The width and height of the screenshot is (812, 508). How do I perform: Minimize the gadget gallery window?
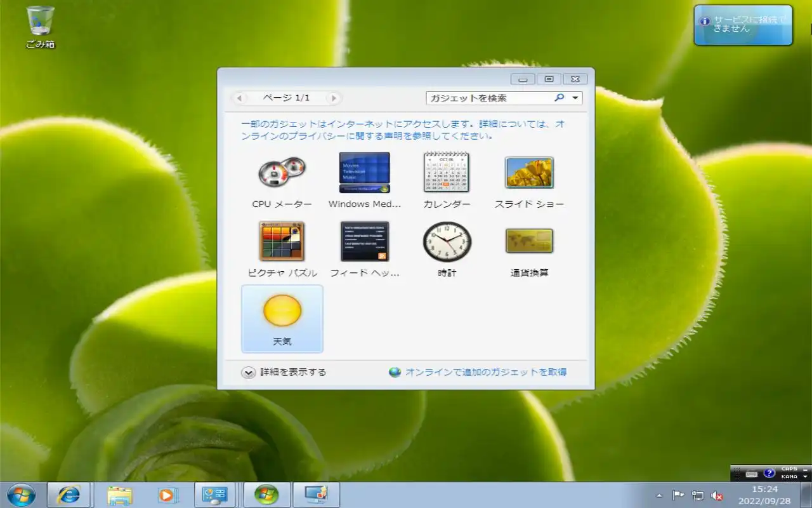tap(523, 79)
